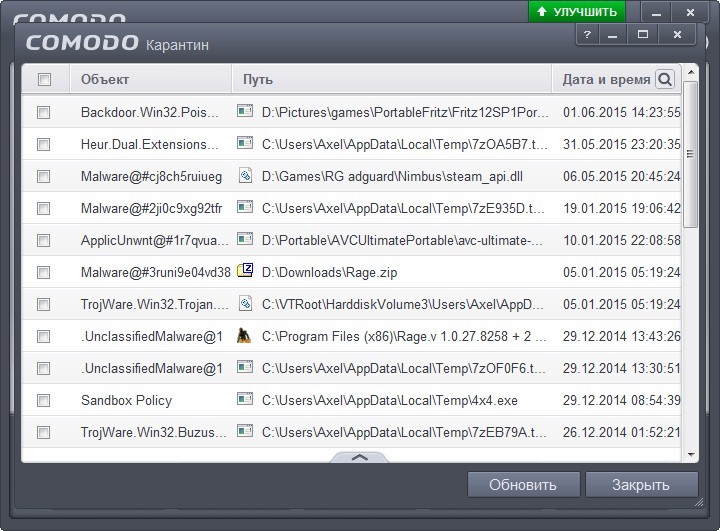The height and width of the screenshot is (531, 720).
Task: Click file icon for TrojWare.Win32.Buzus row
Action: click(245, 431)
